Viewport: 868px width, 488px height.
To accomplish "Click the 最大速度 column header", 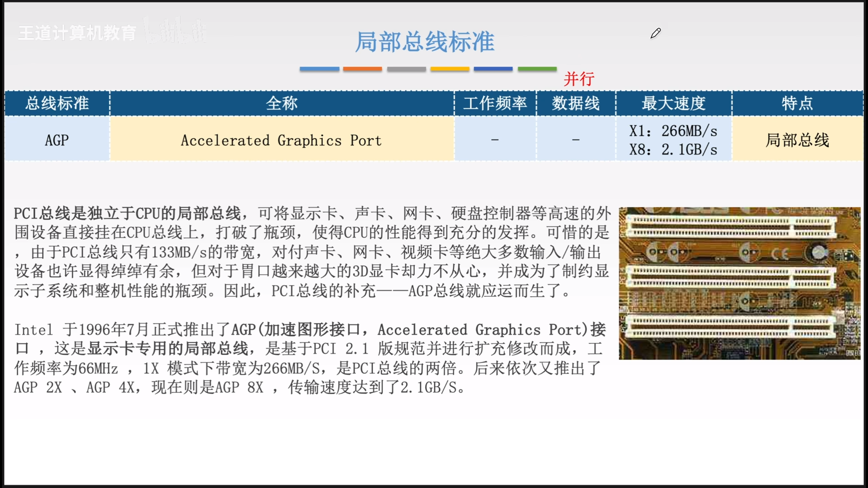I will coord(673,103).
